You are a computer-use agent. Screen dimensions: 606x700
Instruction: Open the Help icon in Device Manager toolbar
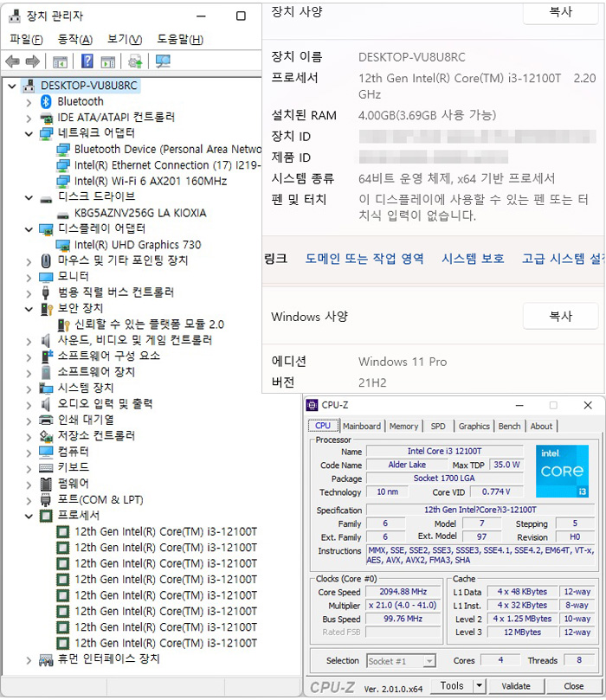tap(87, 61)
